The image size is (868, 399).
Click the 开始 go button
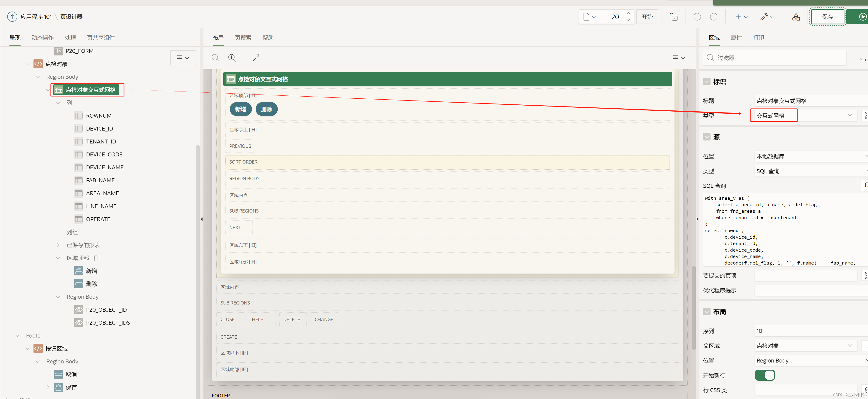(x=647, y=17)
